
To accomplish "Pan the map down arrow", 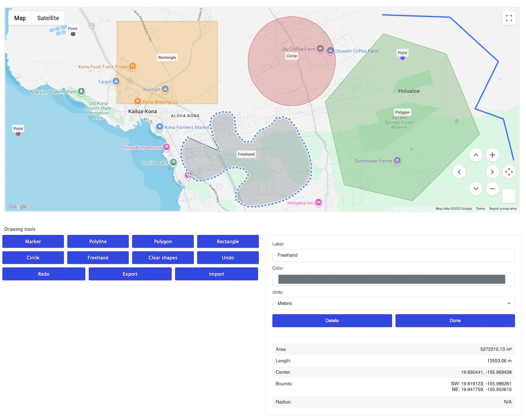I will point(476,189).
